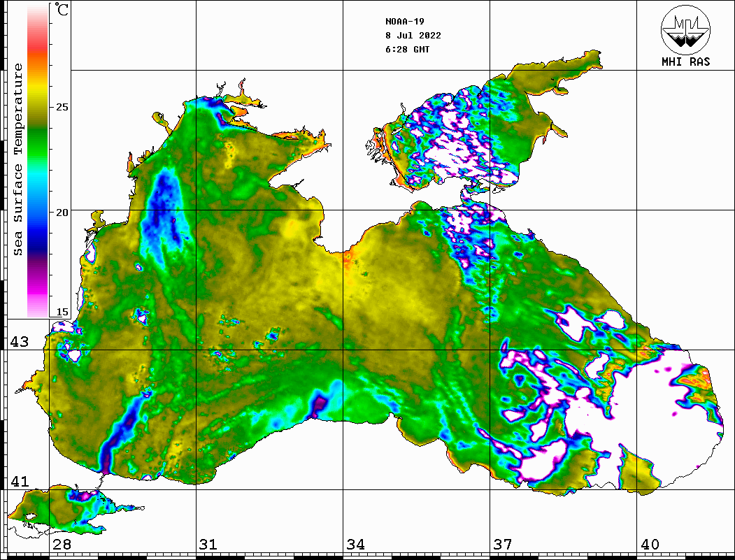
Task: Click the 'MHI RAS' label
Action: click(686, 62)
